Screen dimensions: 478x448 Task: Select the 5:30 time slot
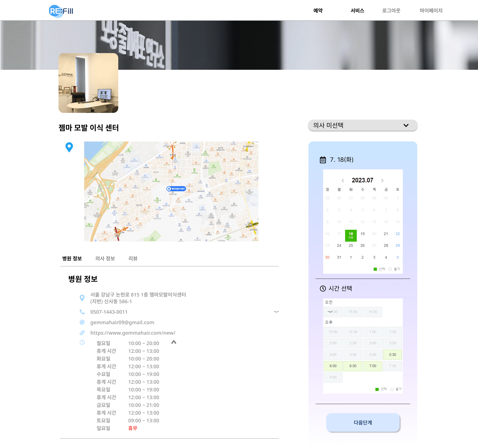[x=392, y=355]
